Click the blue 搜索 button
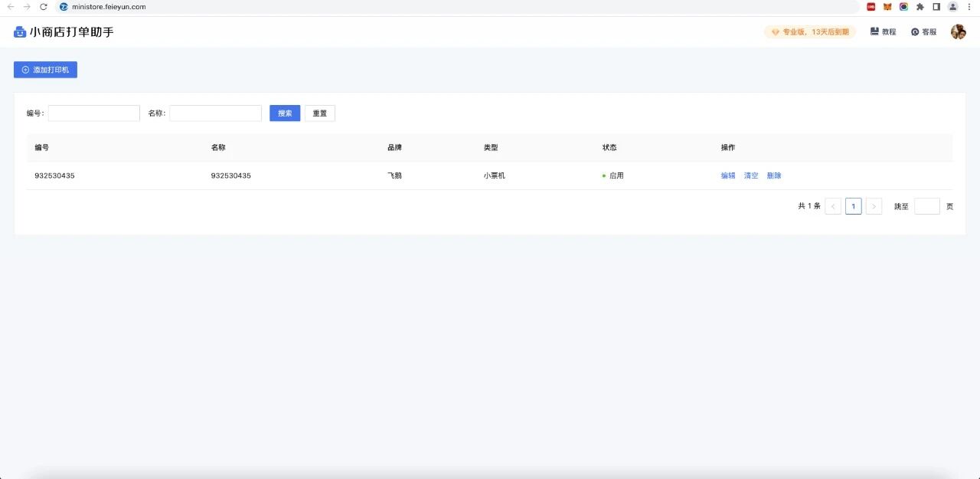980x479 pixels. point(285,113)
